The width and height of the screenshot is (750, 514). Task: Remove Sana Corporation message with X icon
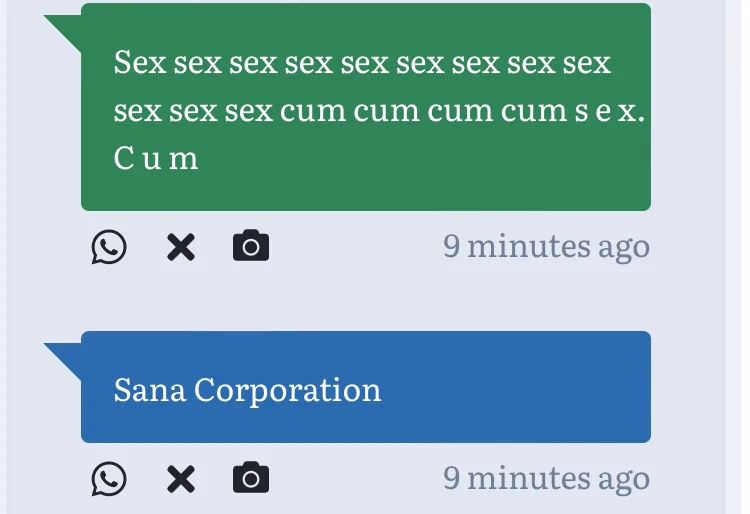click(x=180, y=479)
